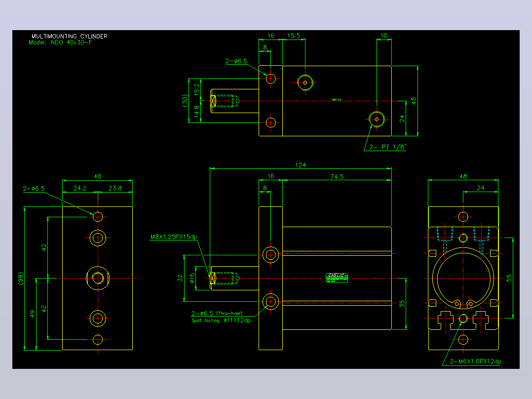The image size is (532, 399).
Task: Select the 15.5 dimension text
Action: (x=294, y=36)
